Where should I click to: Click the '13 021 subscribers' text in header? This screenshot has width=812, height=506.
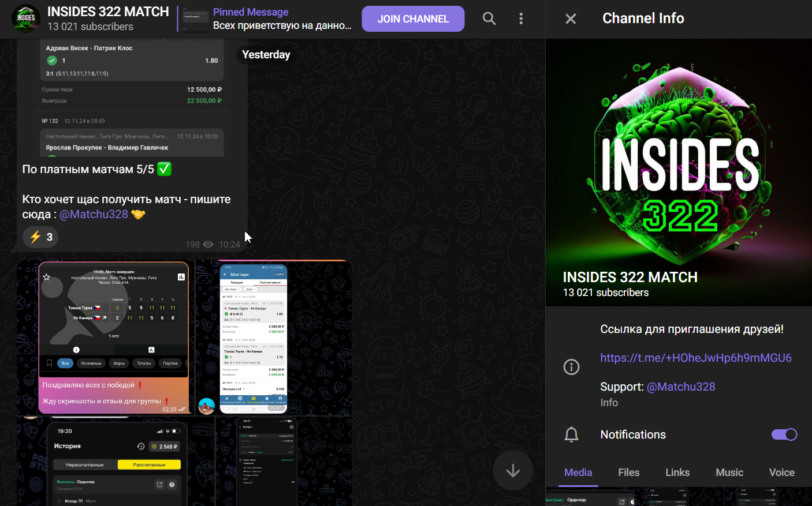[x=90, y=27]
